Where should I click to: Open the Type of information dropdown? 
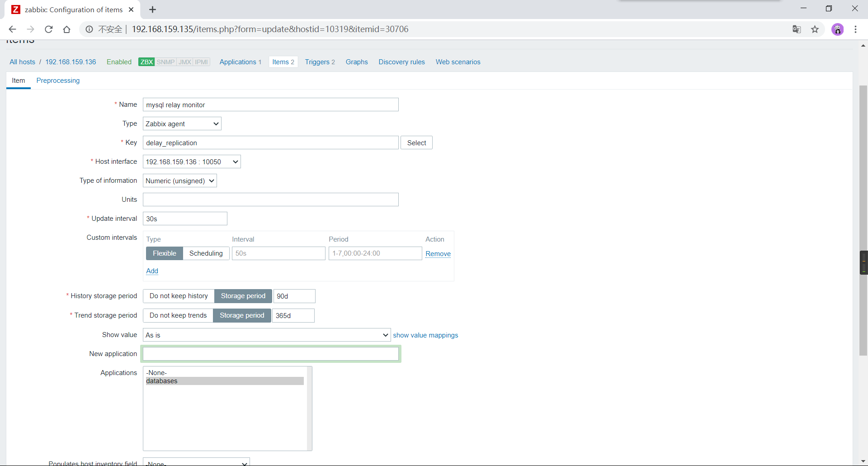point(180,181)
